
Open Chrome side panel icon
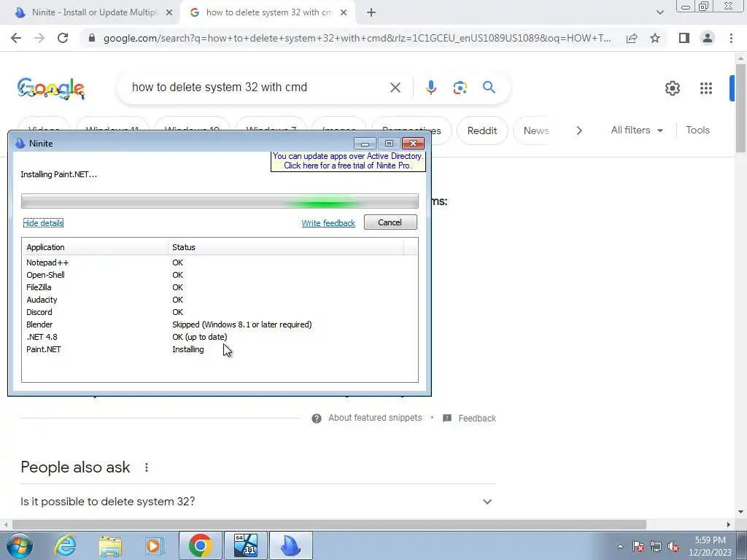pyautogui.click(x=684, y=38)
